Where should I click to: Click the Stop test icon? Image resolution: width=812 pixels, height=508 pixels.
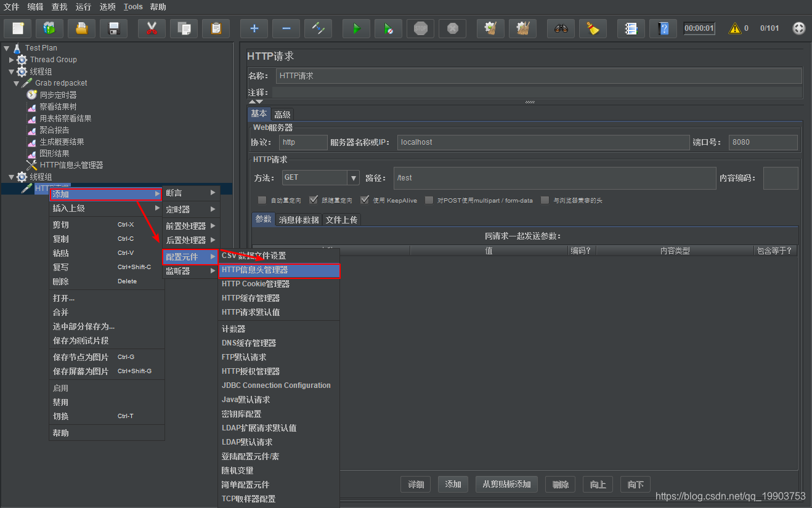(x=420, y=28)
